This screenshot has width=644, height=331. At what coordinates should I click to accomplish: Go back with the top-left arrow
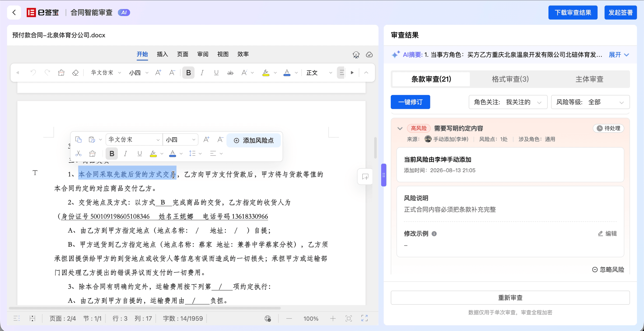tap(14, 13)
